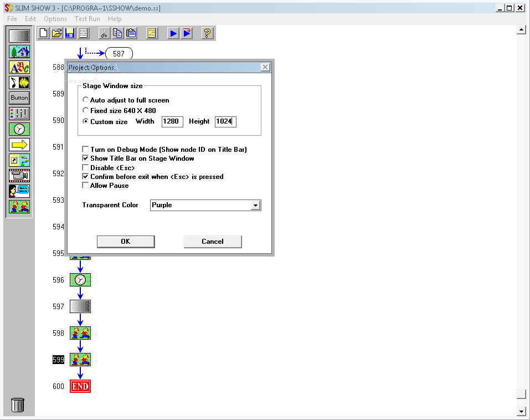This screenshot has height=420, width=530.
Task: Open the Transparent Color dropdown arrow
Action: [x=255, y=205]
